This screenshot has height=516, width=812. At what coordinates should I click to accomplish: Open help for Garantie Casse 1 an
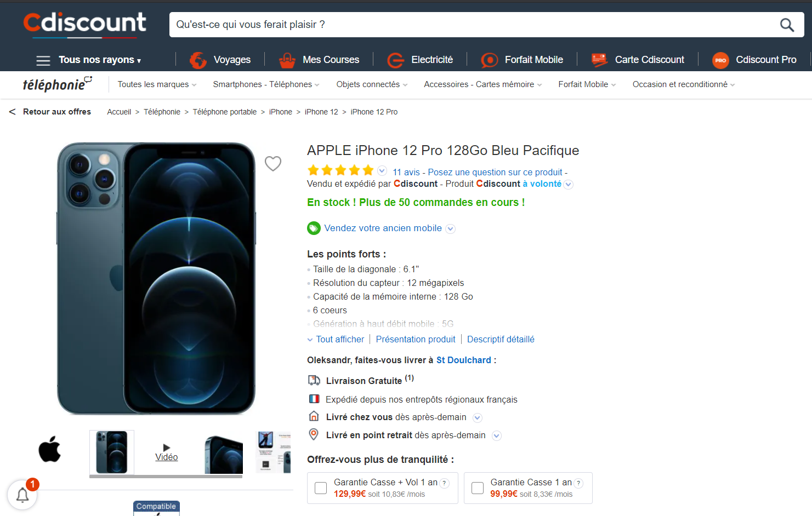click(x=578, y=483)
